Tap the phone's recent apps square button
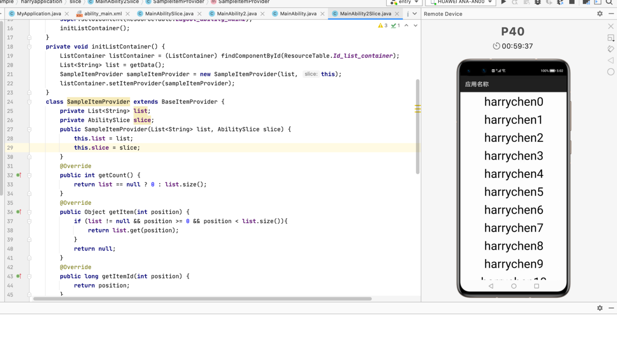Viewport: 617px width, 364px height. point(536,286)
